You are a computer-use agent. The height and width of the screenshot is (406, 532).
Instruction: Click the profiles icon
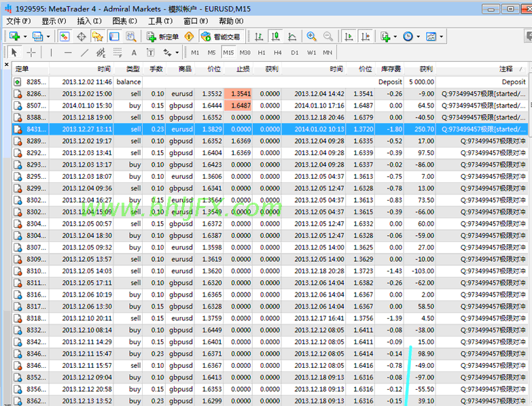[37, 36]
